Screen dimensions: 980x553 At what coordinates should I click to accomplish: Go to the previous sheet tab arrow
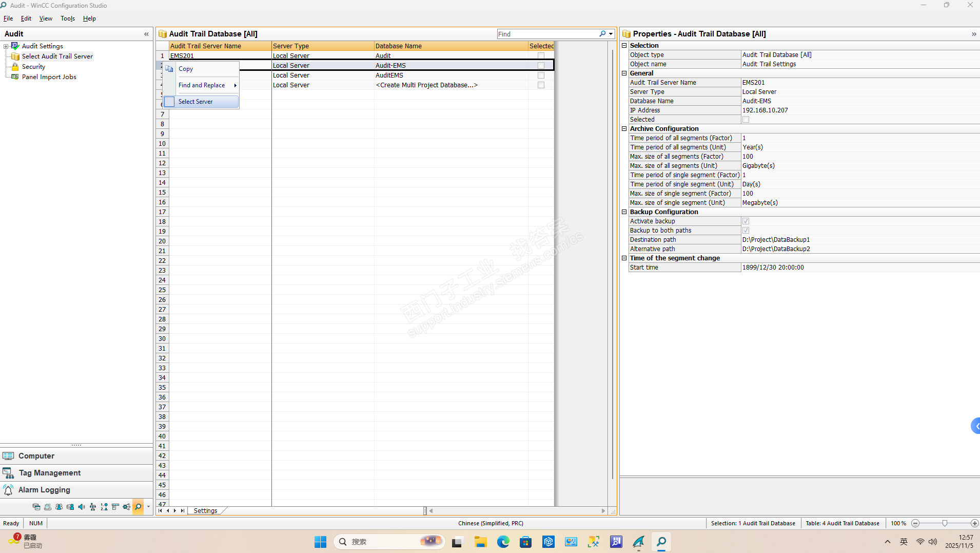pos(168,511)
